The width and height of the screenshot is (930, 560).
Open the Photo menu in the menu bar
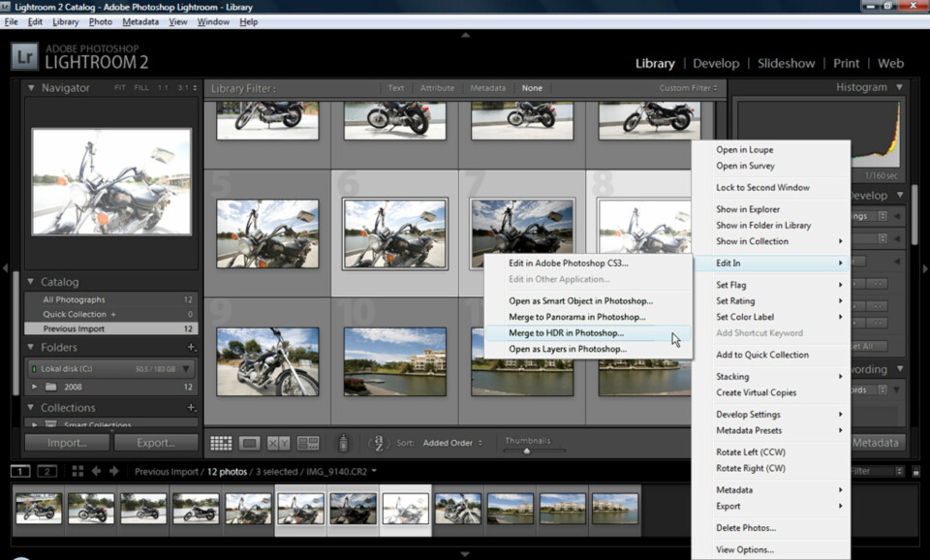coord(100,22)
